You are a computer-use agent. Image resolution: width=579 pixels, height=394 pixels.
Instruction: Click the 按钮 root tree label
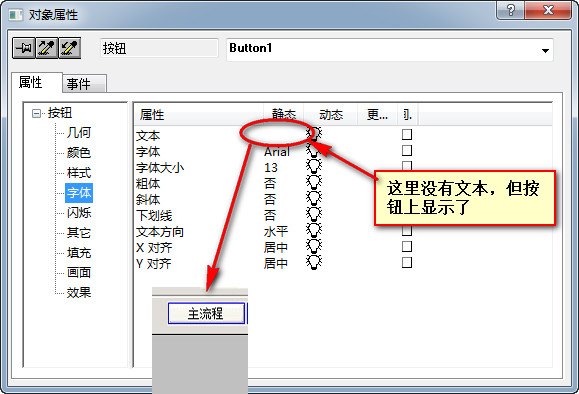click(59, 113)
